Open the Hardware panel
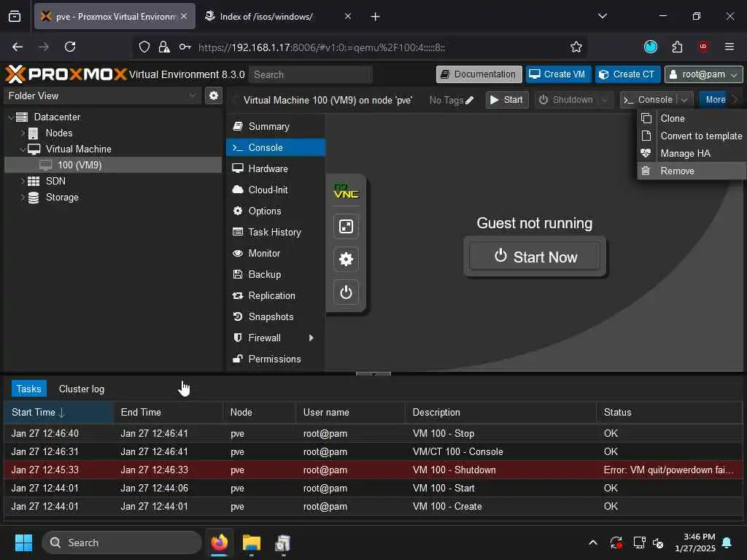This screenshot has width=747, height=560. pos(276,168)
